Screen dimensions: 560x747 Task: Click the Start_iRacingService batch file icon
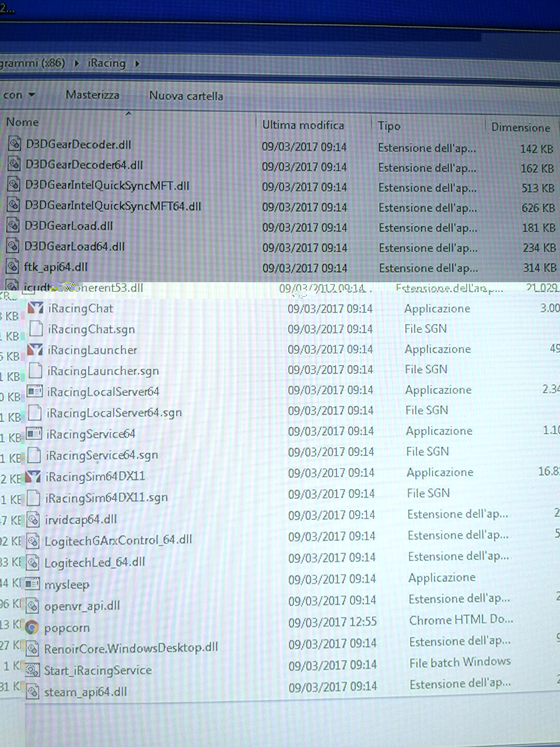click(x=33, y=670)
